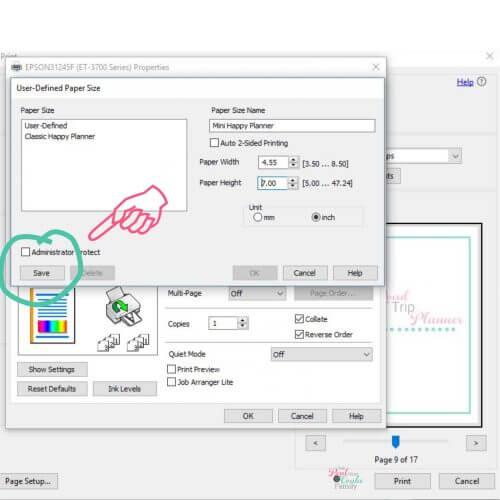Click the left collated pages icon
This screenshot has width=500, height=500.
pyautogui.click(x=109, y=342)
